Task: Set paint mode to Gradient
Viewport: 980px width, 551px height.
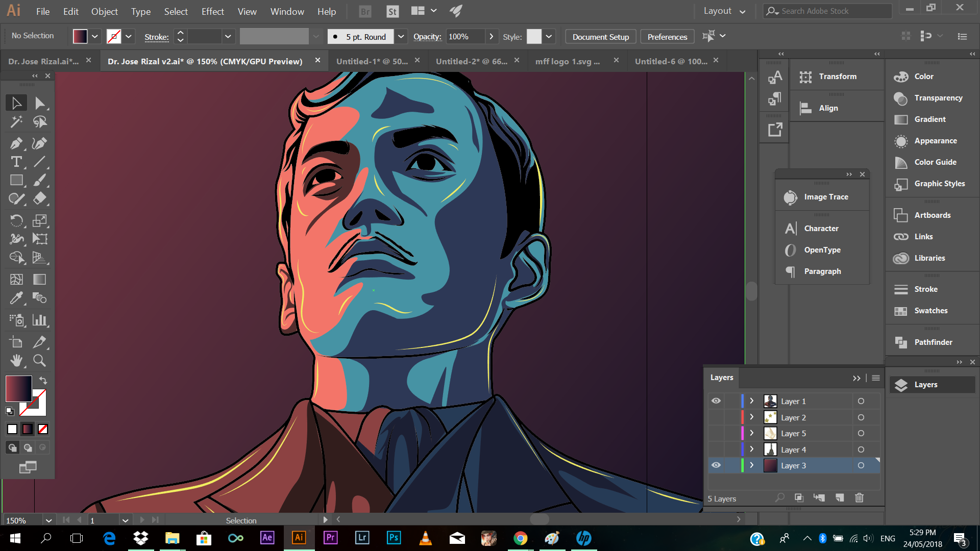Action: click(28, 429)
